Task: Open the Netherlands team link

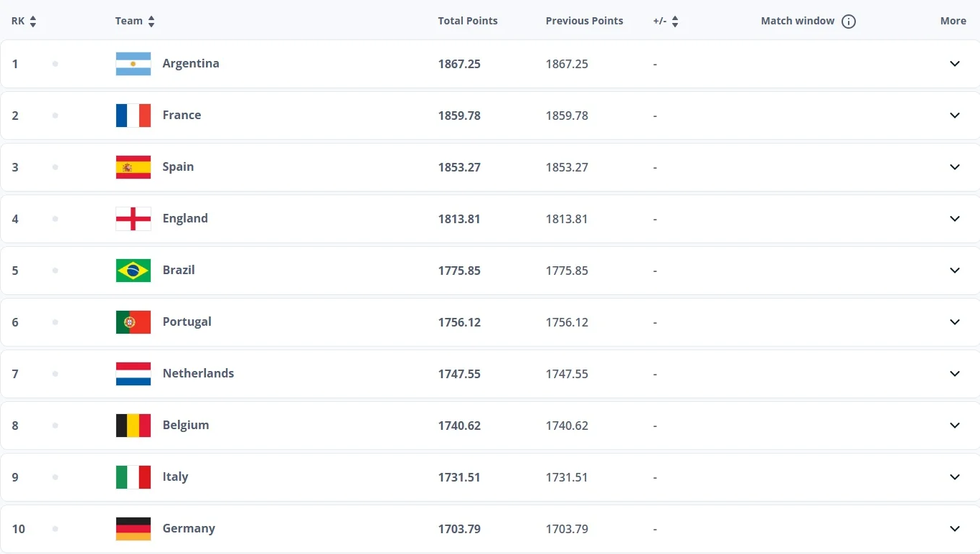Action: pyautogui.click(x=198, y=373)
